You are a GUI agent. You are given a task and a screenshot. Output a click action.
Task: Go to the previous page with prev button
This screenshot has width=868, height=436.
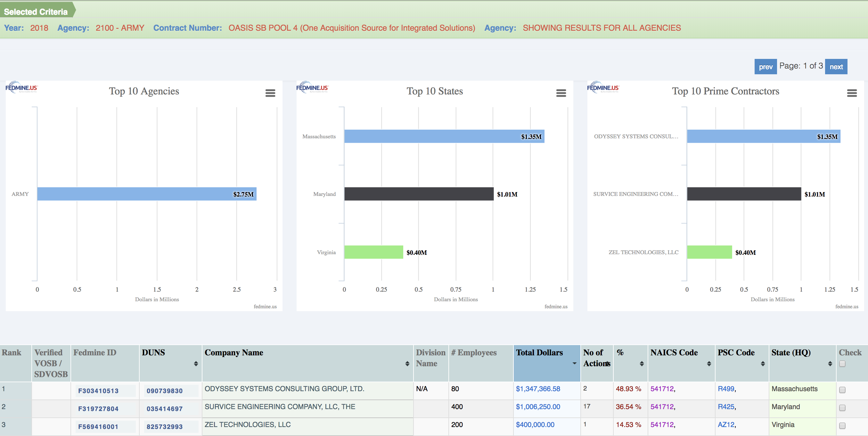coord(766,67)
